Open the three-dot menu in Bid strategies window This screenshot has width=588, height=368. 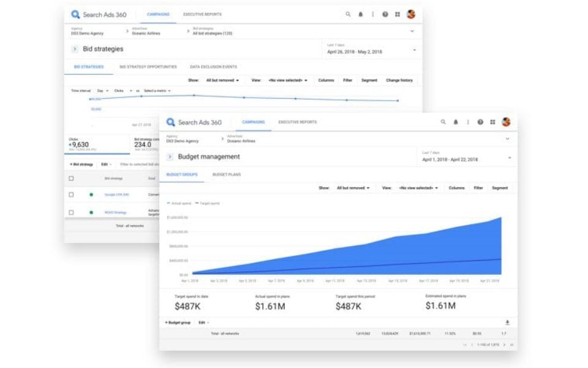(372, 14)
